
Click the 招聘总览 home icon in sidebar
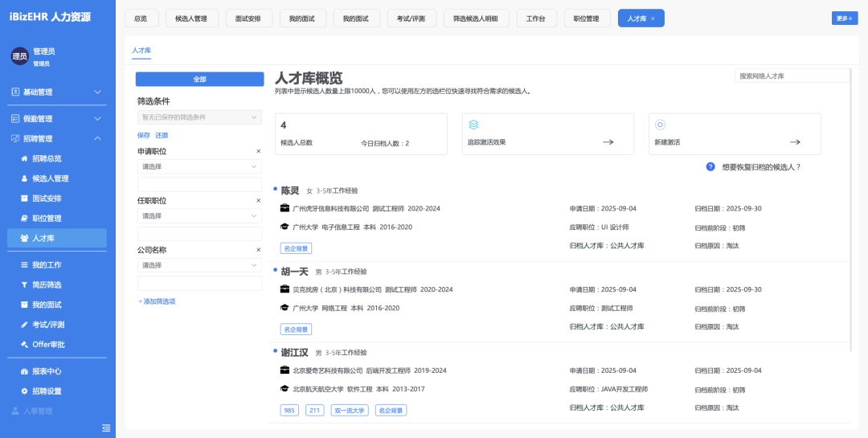point(24,158)
